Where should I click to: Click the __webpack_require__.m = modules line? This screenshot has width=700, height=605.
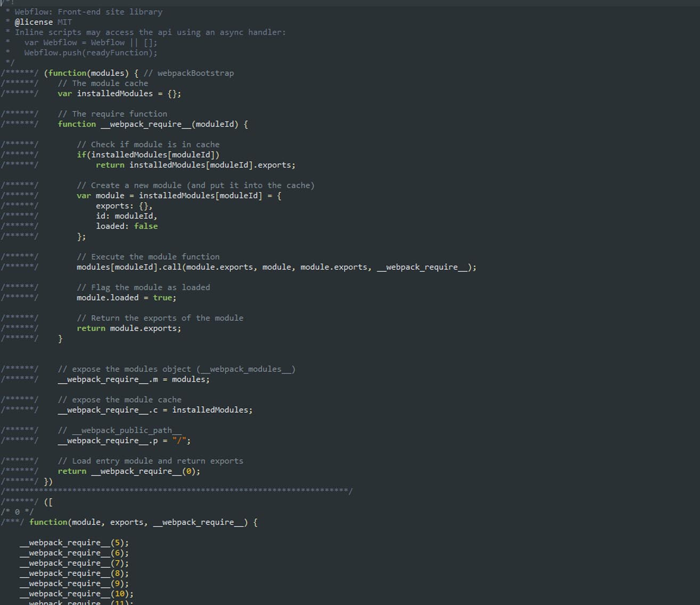pyautogui.click(x=134, y=379)
